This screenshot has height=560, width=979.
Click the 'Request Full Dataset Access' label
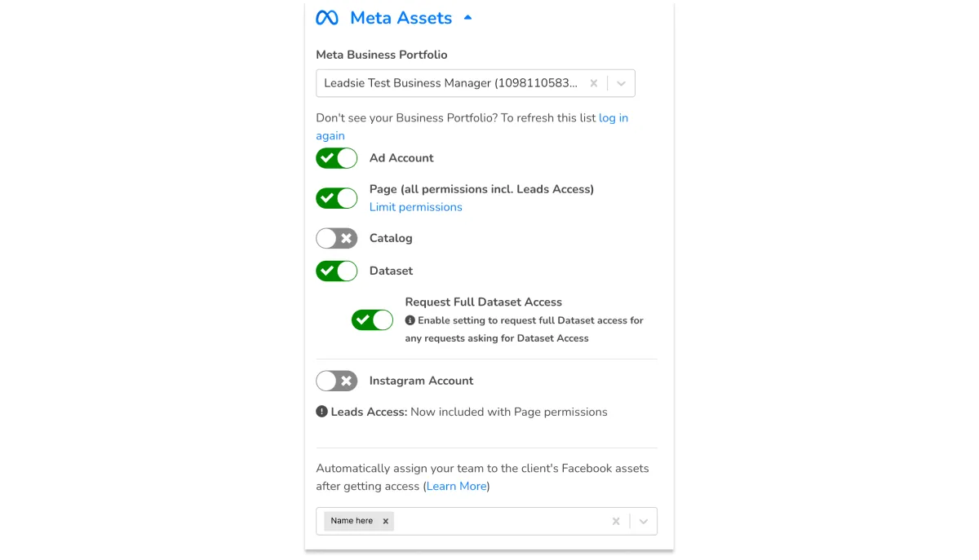(484, 302)
